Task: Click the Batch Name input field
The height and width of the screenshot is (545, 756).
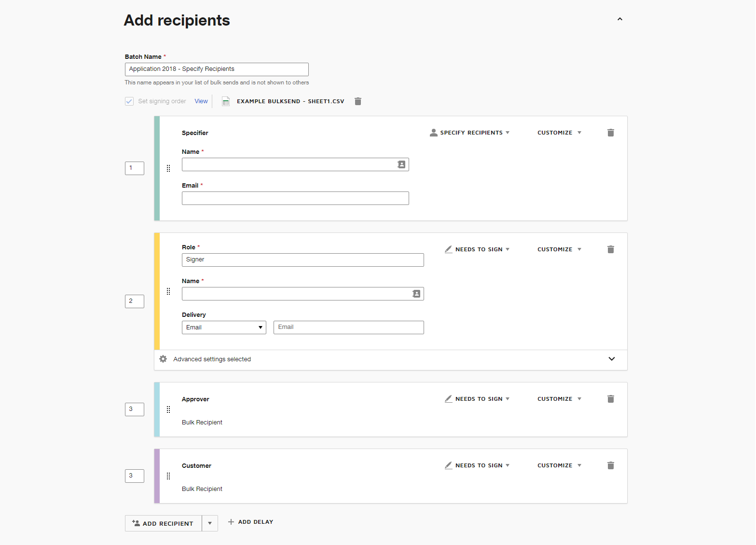Action: (216, 69)
